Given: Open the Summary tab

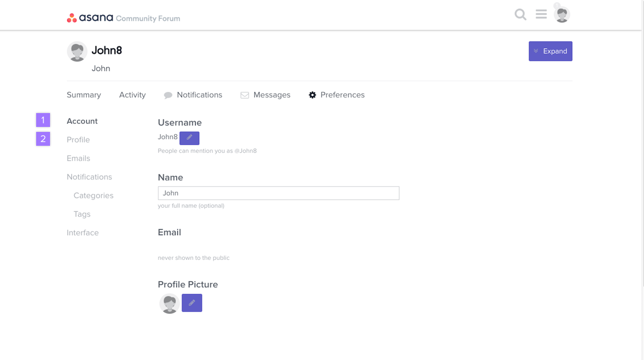Looking at the screenshot, I should [x=84, y=95].
